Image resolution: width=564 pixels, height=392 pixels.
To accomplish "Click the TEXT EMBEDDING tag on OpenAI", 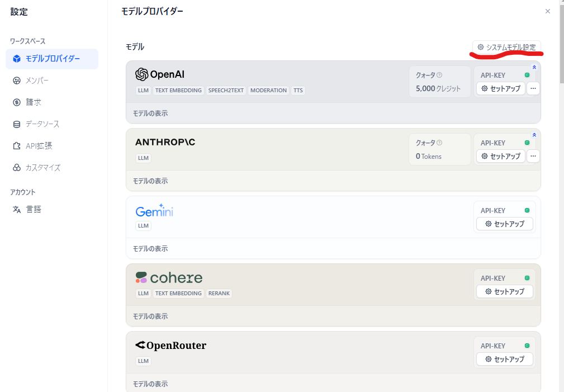I will [x=178, y=91].
